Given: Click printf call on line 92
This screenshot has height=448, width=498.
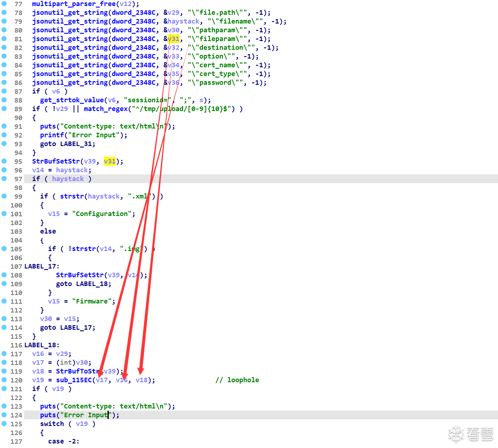Looking at the screenshot, I should tap(52, 135).
